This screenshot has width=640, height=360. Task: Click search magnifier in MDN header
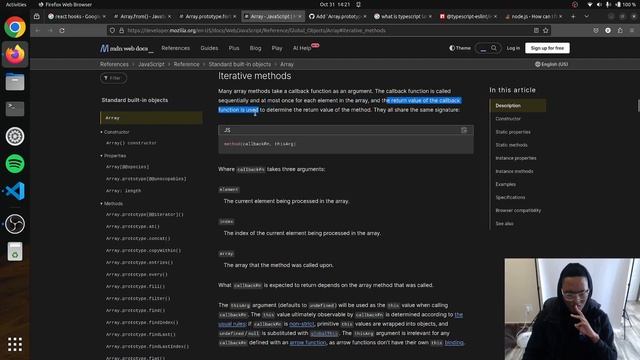(494, 48)
